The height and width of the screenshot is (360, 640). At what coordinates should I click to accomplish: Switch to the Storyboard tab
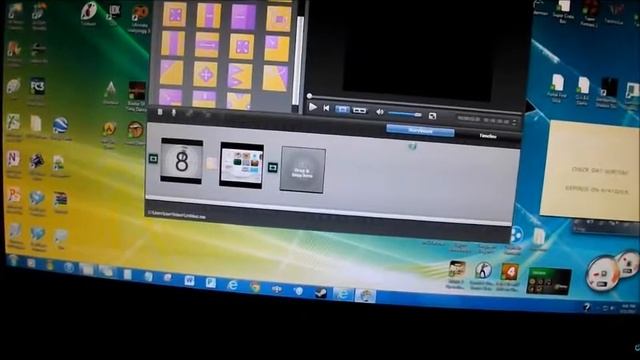coord(420,131)
